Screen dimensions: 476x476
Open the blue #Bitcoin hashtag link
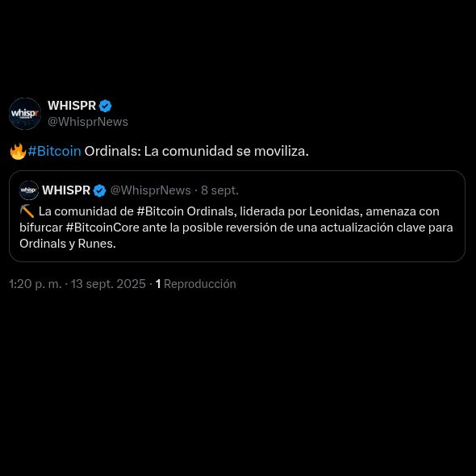[x=54, y=151]
